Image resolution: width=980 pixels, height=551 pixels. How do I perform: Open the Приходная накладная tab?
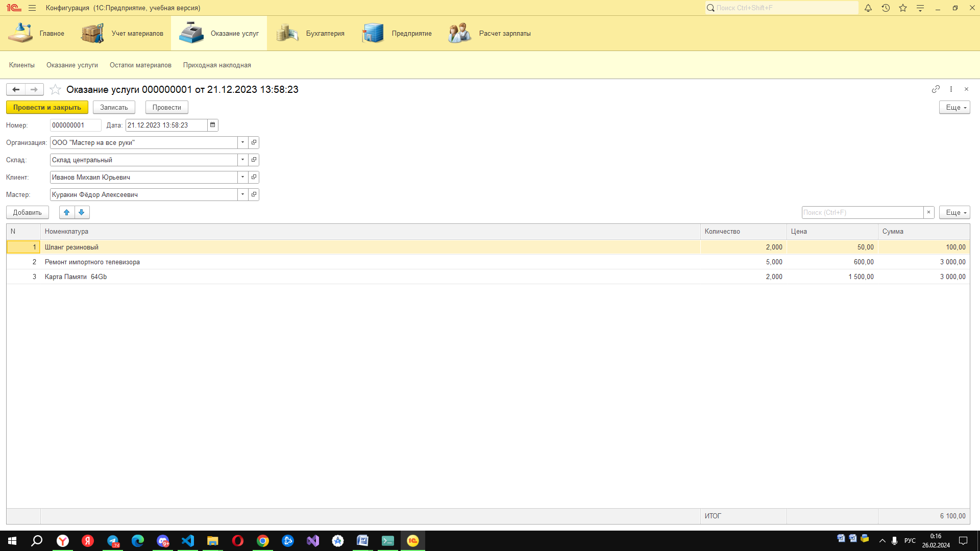point(217,65)
